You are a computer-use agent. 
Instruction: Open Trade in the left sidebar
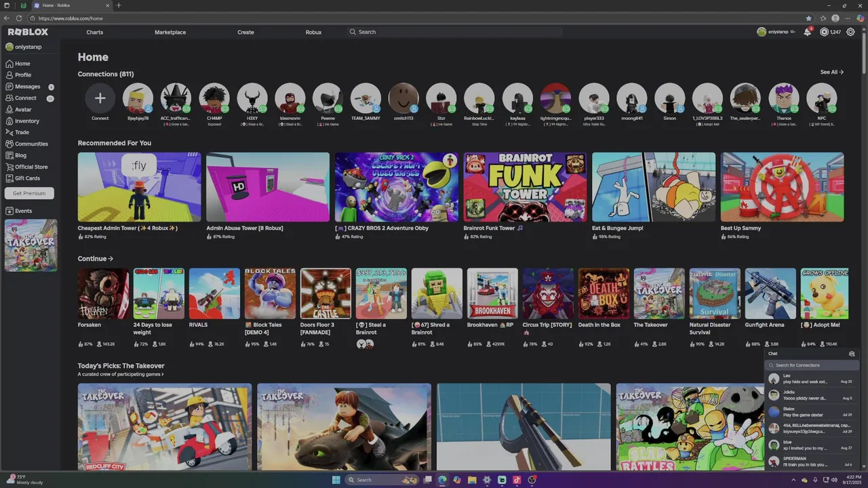pyautogui.click(x=18, y=133)
